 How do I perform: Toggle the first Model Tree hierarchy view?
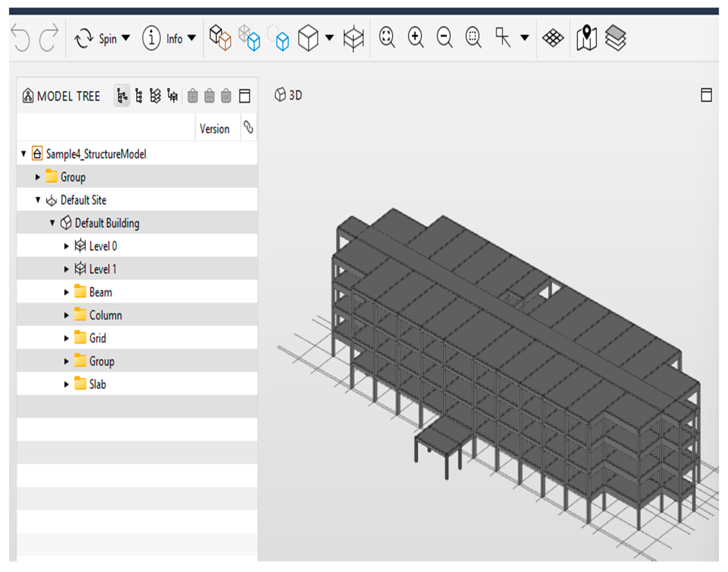122,96
